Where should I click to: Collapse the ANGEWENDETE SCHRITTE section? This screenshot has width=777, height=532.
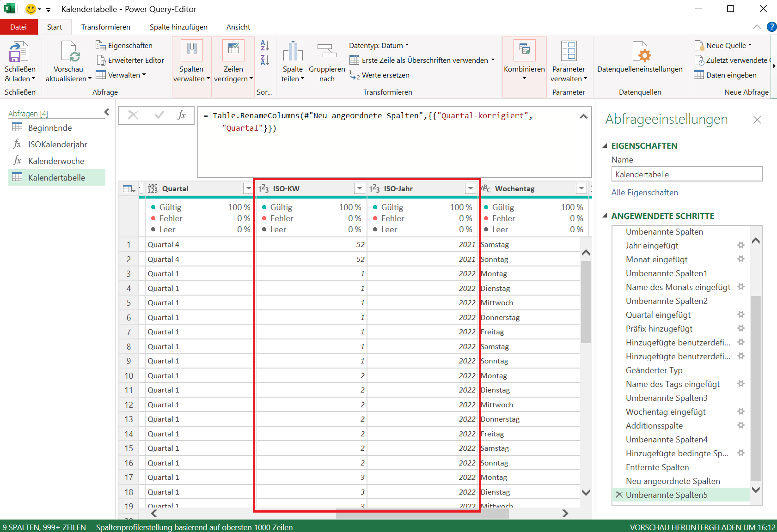(x=605, y=216)
